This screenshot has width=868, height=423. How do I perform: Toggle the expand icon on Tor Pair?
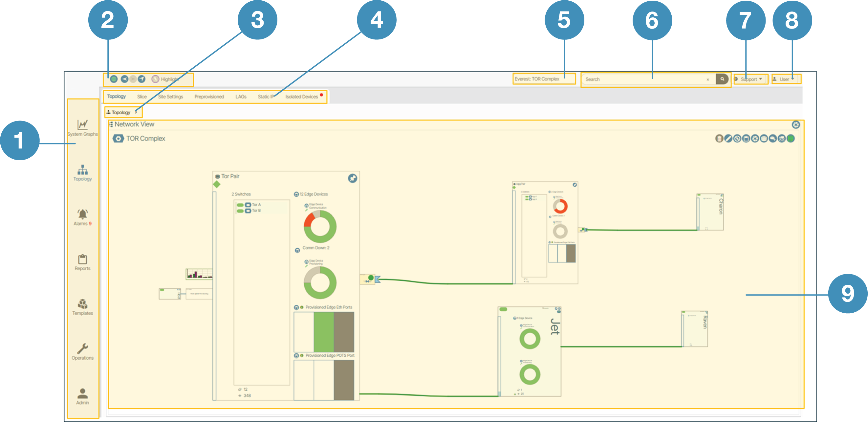(x=353, y=178)
